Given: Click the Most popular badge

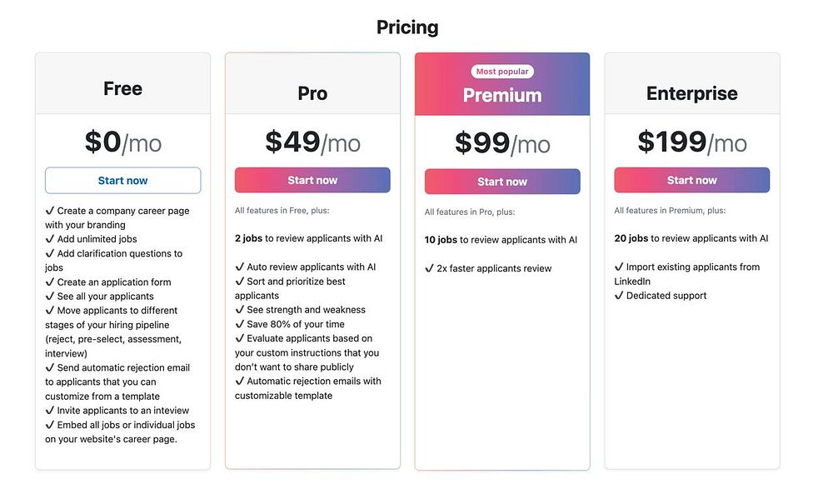Looking at the screenshot, I should click(502, 72).
